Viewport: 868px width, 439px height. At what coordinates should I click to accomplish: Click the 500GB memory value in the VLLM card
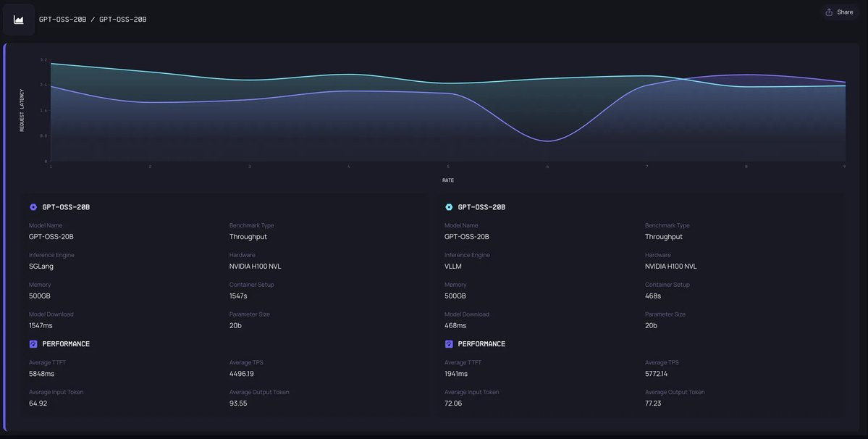click(x=455, y=296)
